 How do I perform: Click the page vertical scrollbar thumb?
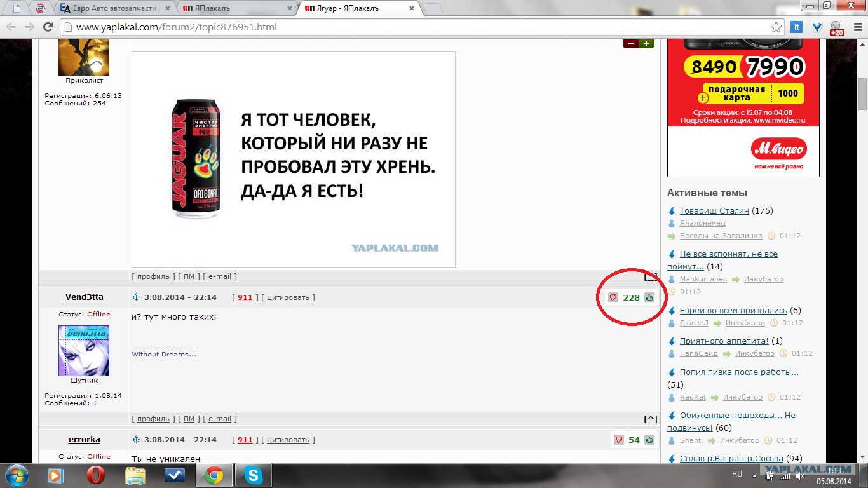862,95
